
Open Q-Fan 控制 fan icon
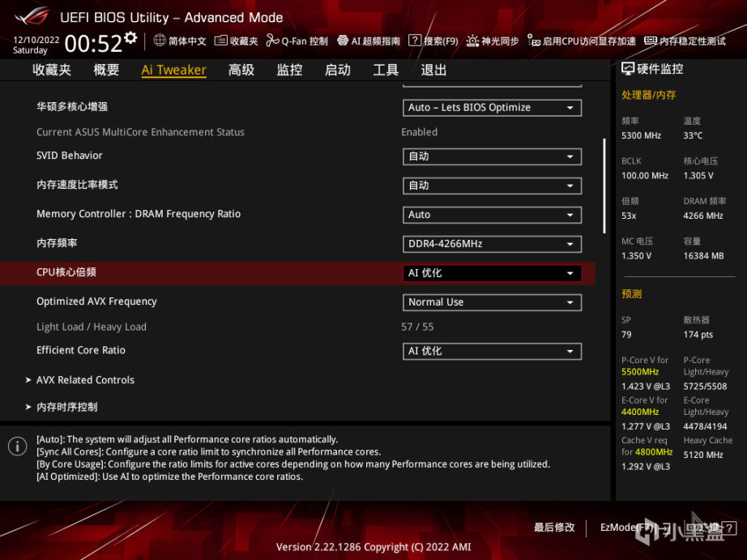pos(272,41)
